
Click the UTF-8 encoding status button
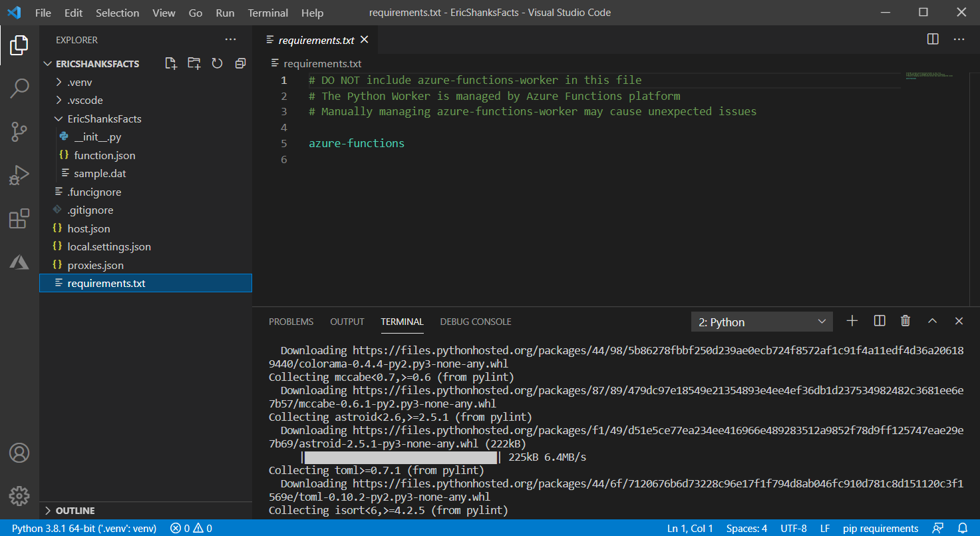tap(793, 529)
